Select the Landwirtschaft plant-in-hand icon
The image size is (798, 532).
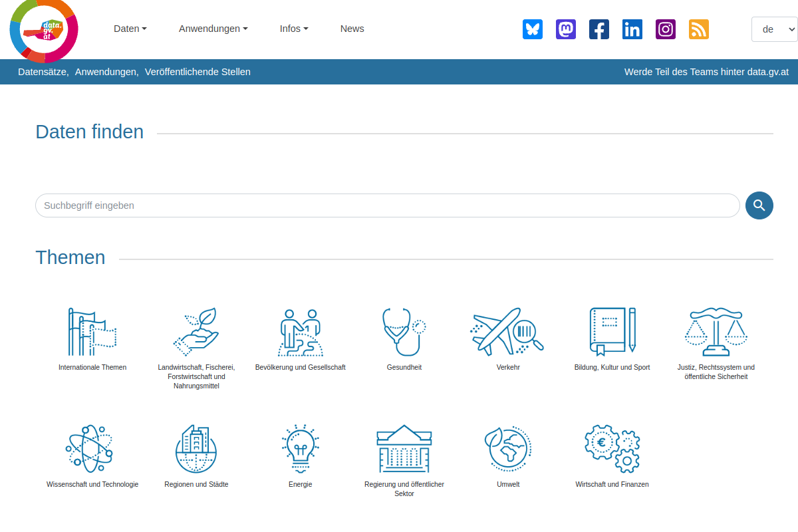pos(196,332)
